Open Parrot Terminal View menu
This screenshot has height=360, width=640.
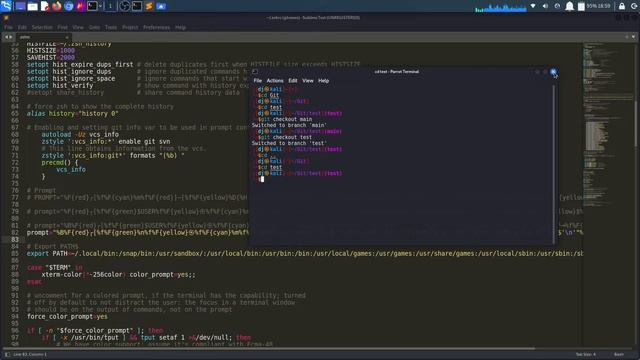[308, 81]
